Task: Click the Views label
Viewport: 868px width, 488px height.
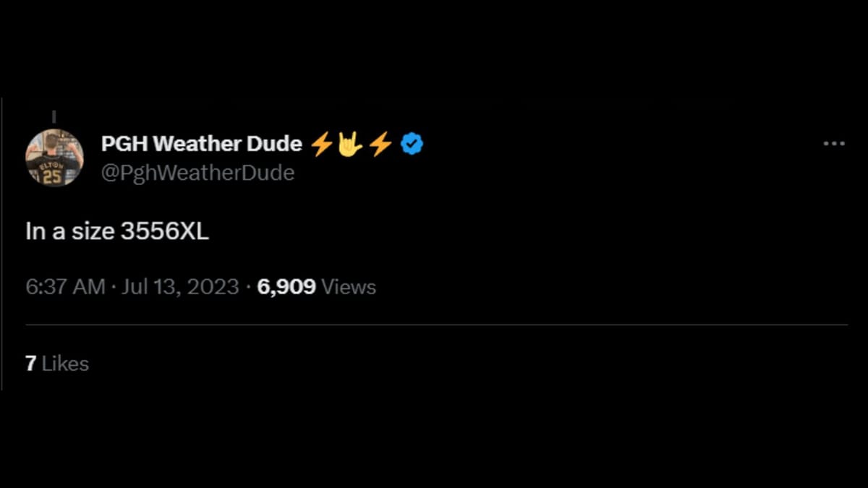Action: (349, 287)
